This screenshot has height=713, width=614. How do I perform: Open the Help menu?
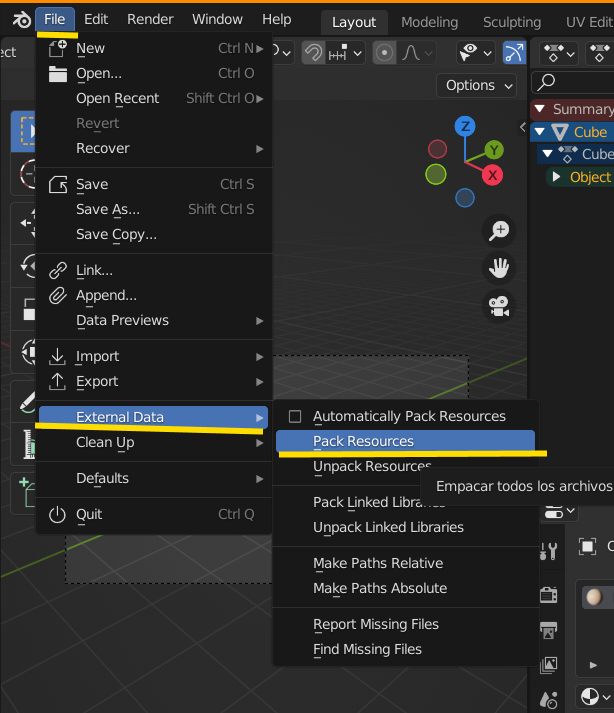pos(277,20)
